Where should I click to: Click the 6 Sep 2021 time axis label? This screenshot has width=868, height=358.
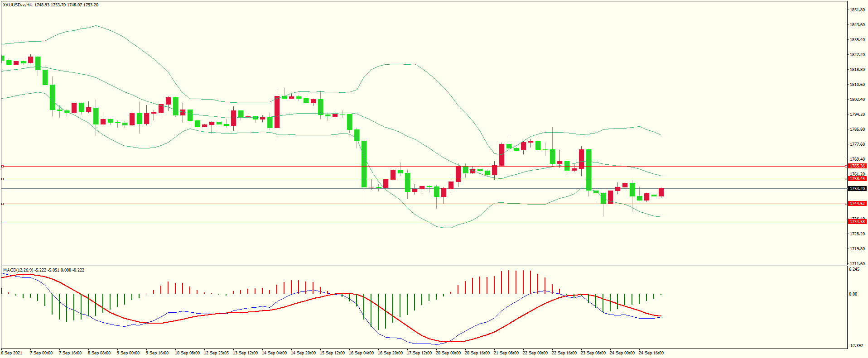(x=12, y=353)
